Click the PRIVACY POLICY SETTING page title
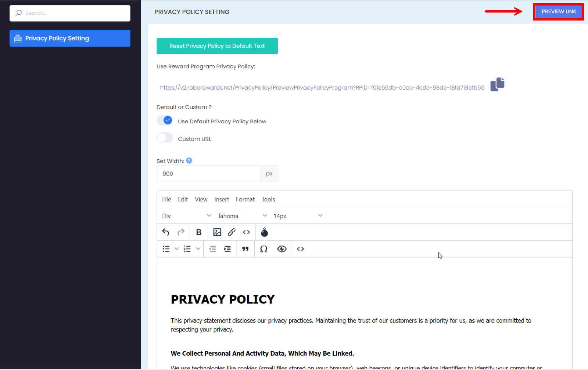 coord(192,12)
